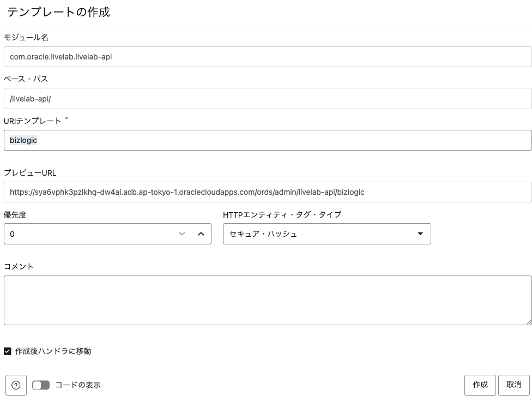The image size is (532, 401).
Task: Open HTTPエンティティ・タグ・タイプ dropdown
Action: 327,234
